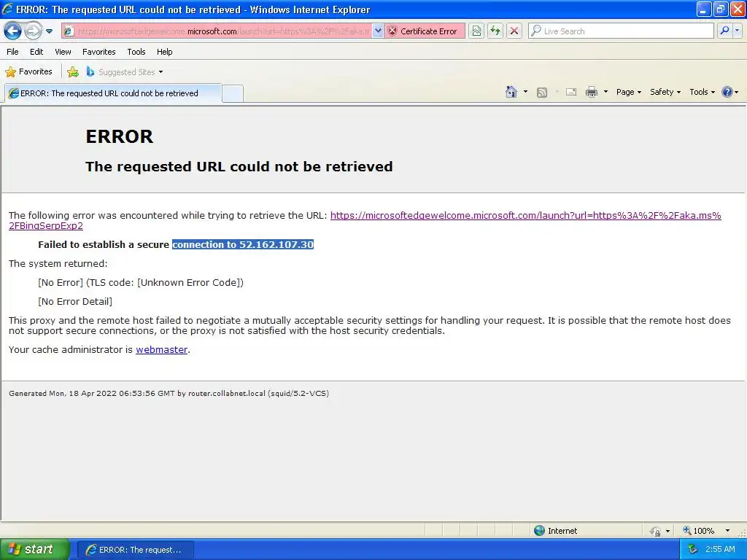Expand search provider options dropdown
The width and height of the screenshot is (747, 560).
(x=737, y=31)
